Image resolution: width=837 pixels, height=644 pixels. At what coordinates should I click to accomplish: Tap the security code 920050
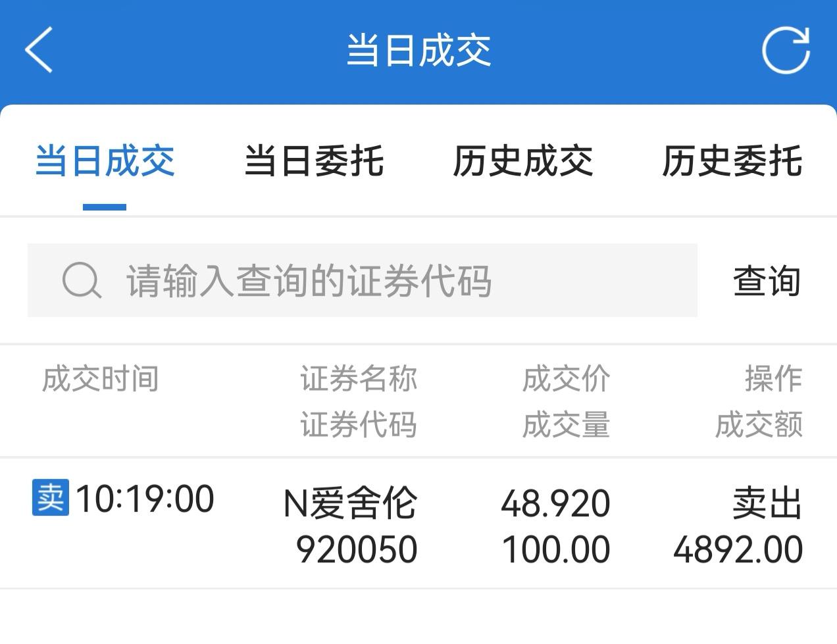(357, 549)
